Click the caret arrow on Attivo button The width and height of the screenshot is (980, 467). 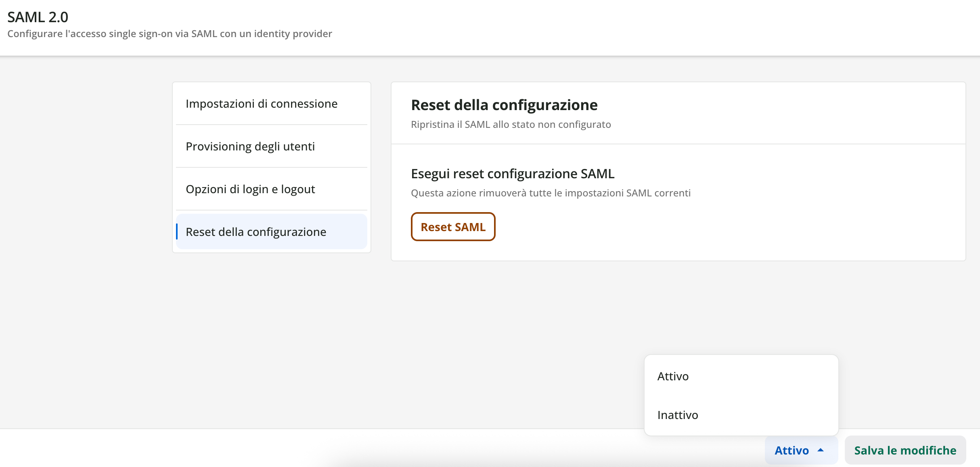pos(821,450)
